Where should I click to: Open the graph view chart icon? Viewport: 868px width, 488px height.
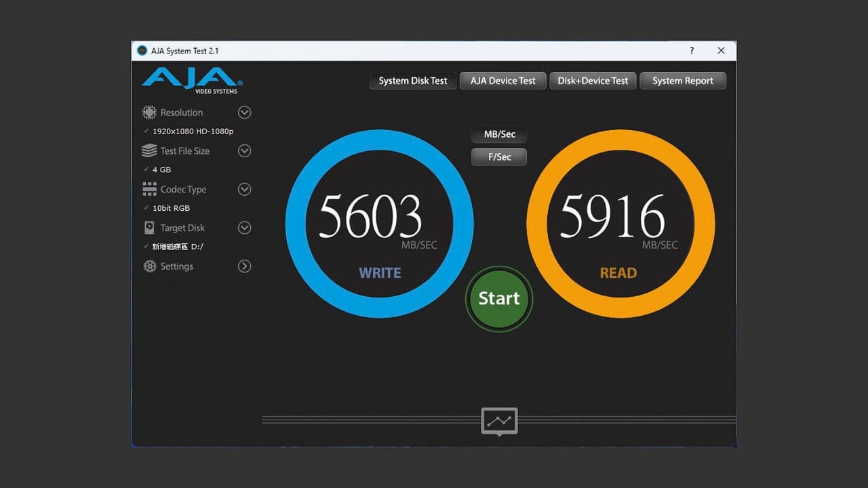click(500, 421)
